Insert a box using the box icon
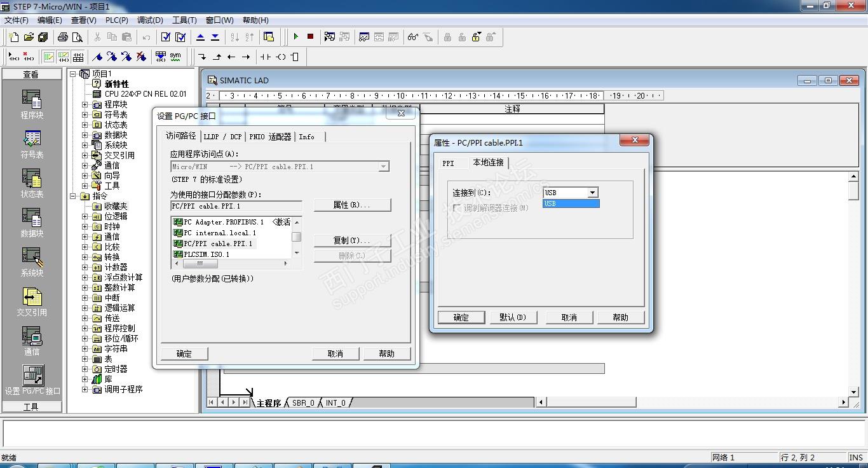 click(295, 57)
